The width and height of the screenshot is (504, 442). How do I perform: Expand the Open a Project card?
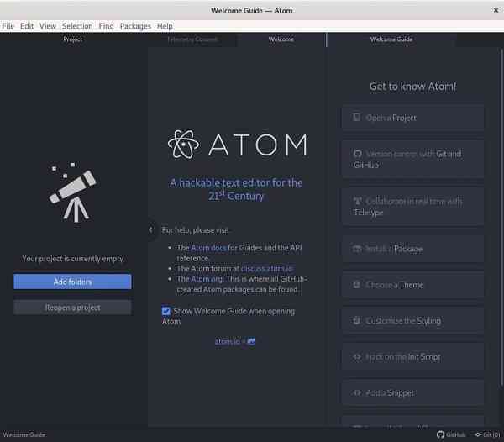coord(412,118)
